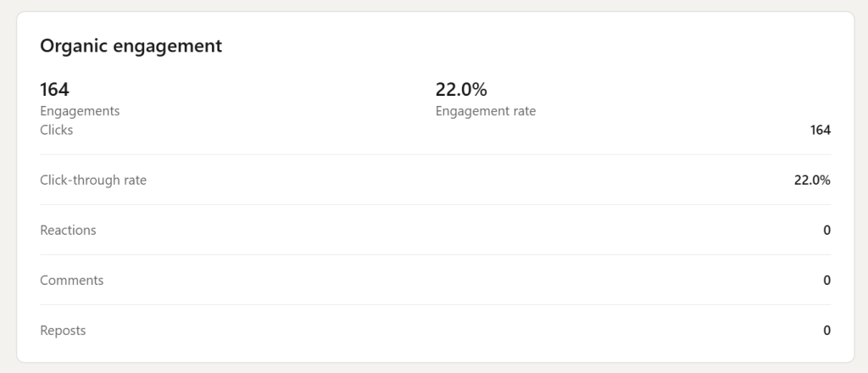Select the Reposts count of 0
868x373 pixels.
tap(827, 331)
